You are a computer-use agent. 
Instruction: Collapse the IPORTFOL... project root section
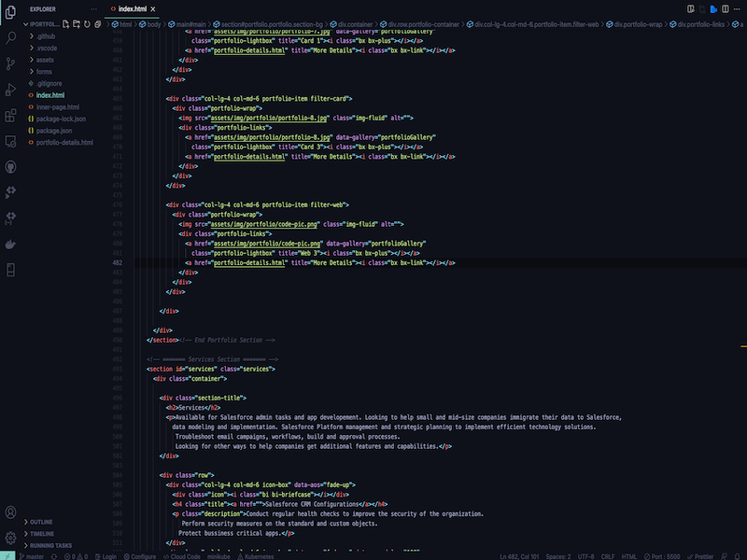pyautogui.click(x=41, y=24)
